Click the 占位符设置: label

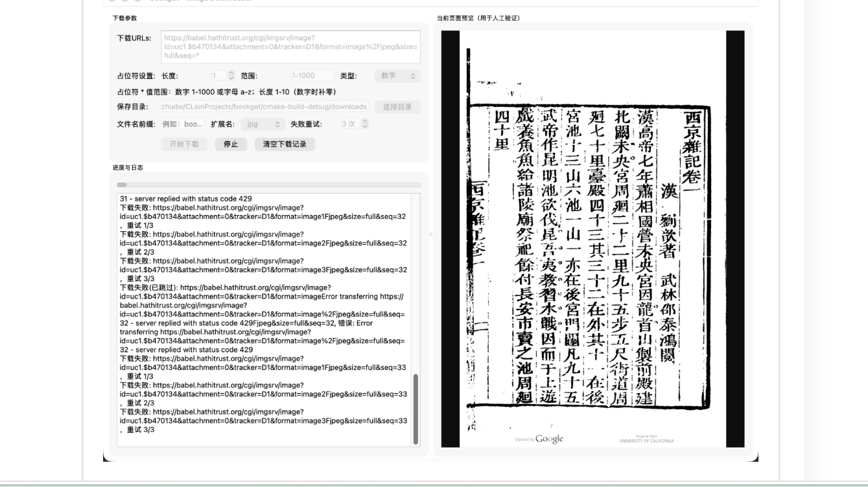[x=136, y=76]
